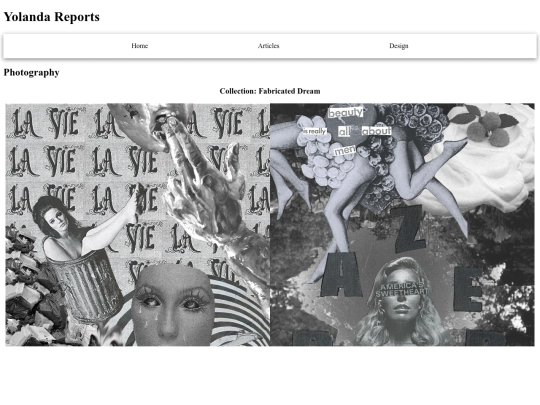This screenshot has height=405, width=540.
Task: Click the cutout word men
Action: pos(345,150)
